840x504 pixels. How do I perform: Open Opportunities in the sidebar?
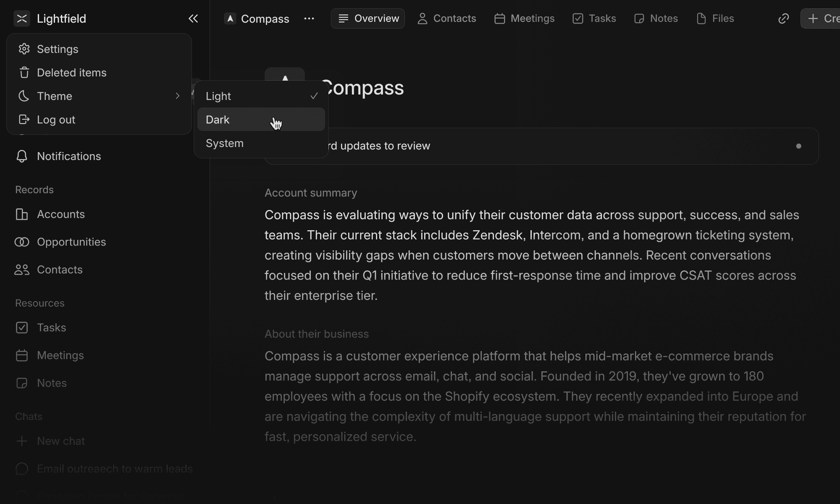tap(71, 242)
